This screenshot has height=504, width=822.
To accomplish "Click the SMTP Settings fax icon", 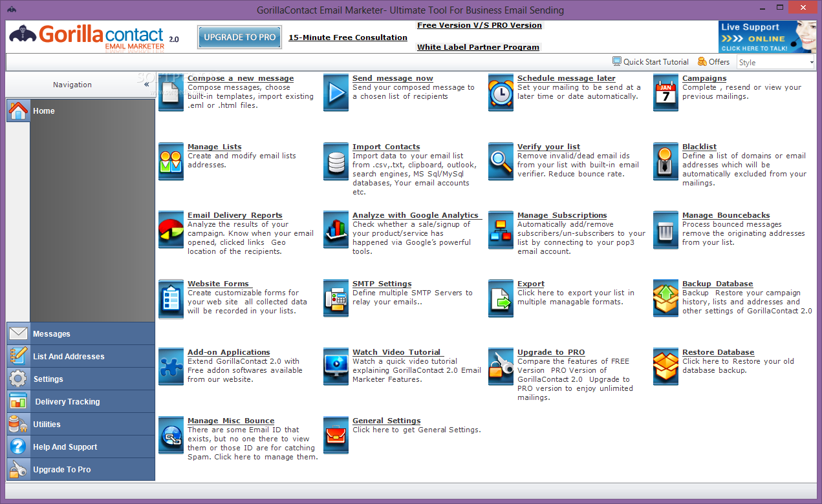I will pos(336,299).
